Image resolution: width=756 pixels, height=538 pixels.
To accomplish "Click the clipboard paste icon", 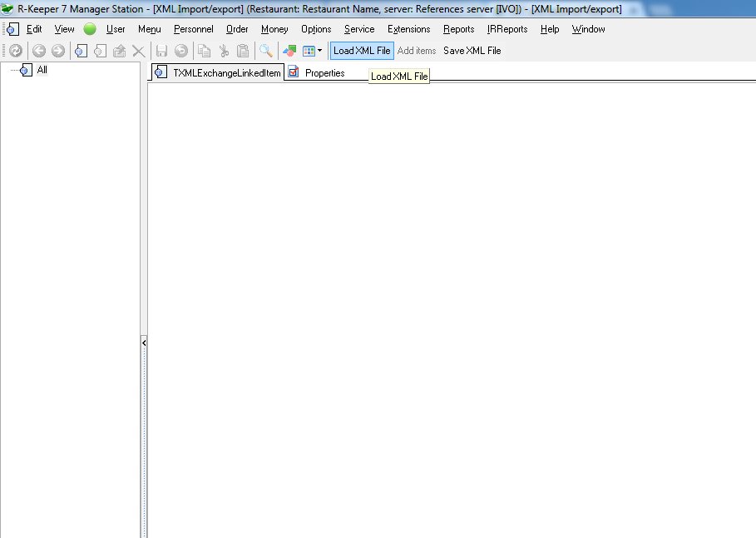I will 243,51.
